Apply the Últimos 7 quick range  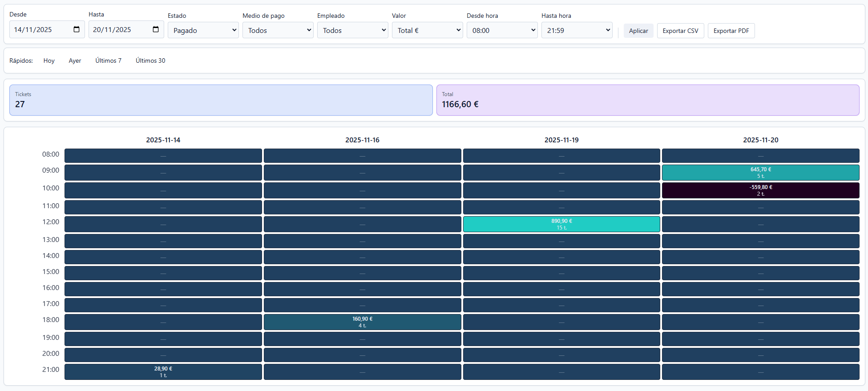pyautogui.click(x=108, y=60)
